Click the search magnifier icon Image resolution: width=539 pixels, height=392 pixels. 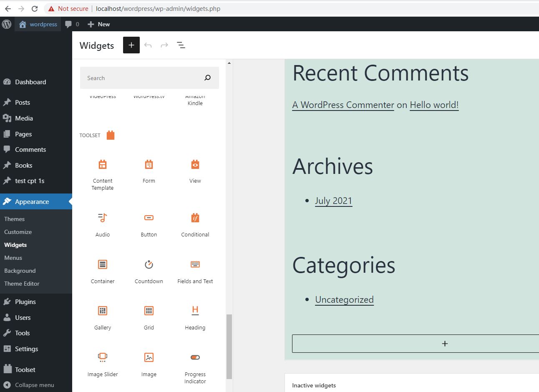pos(208,78)
